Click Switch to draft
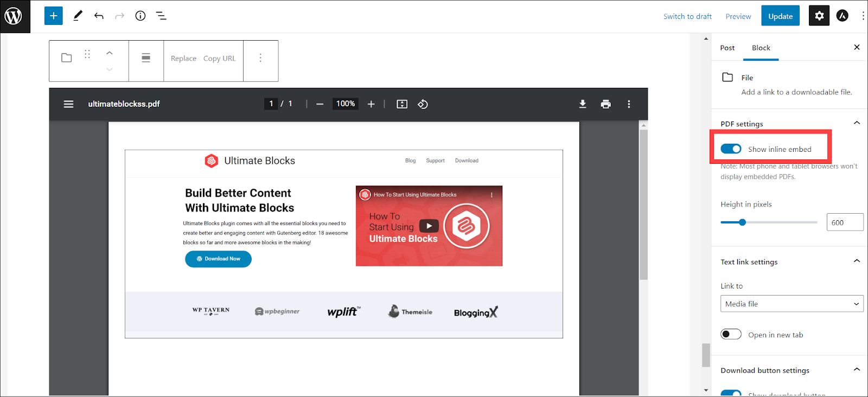 [x=687, y=16]
